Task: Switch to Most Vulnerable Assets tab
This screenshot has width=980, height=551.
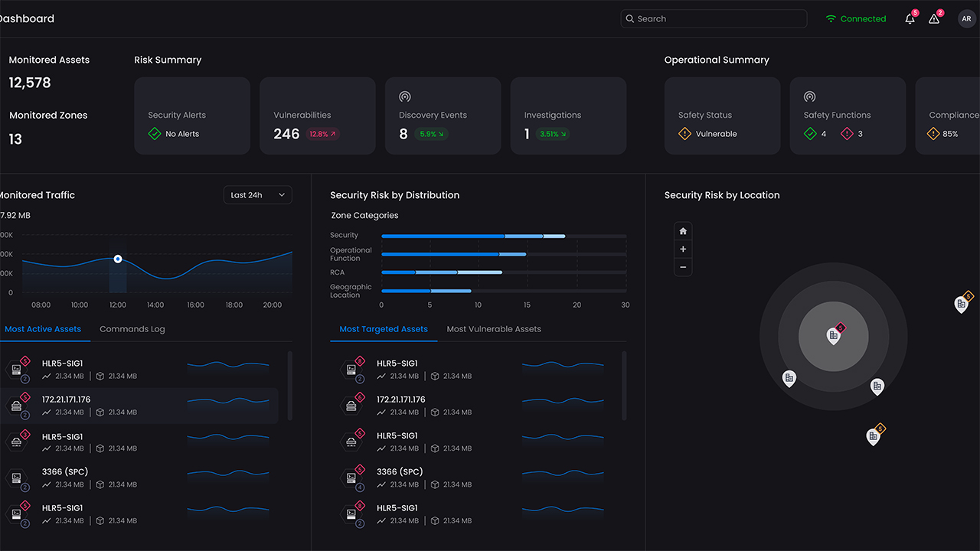Action: [494, 329]
